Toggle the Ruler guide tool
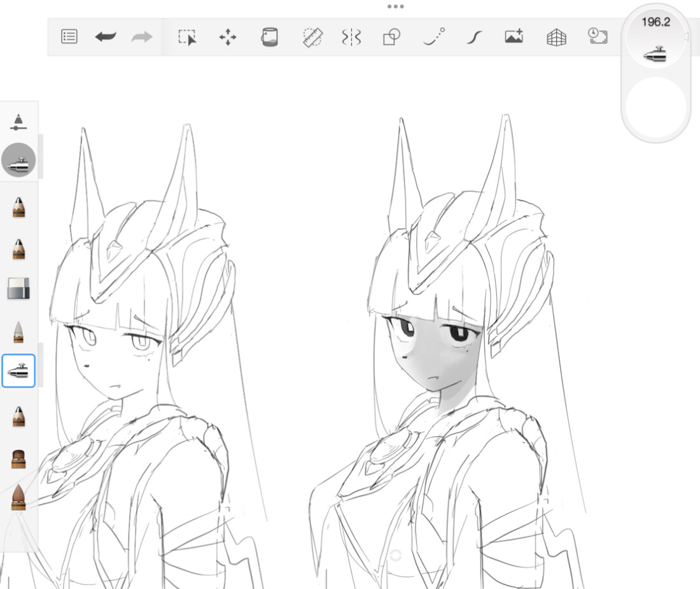Screen dimensions: 700x589 pos(311,37)
